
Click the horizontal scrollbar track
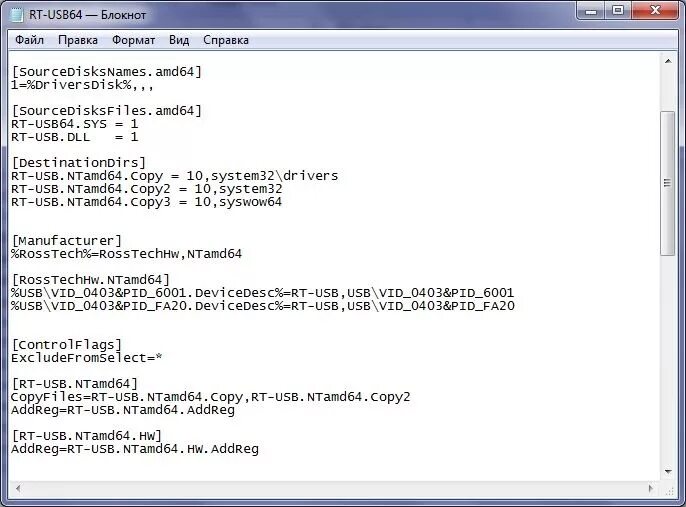coord(334,488)
